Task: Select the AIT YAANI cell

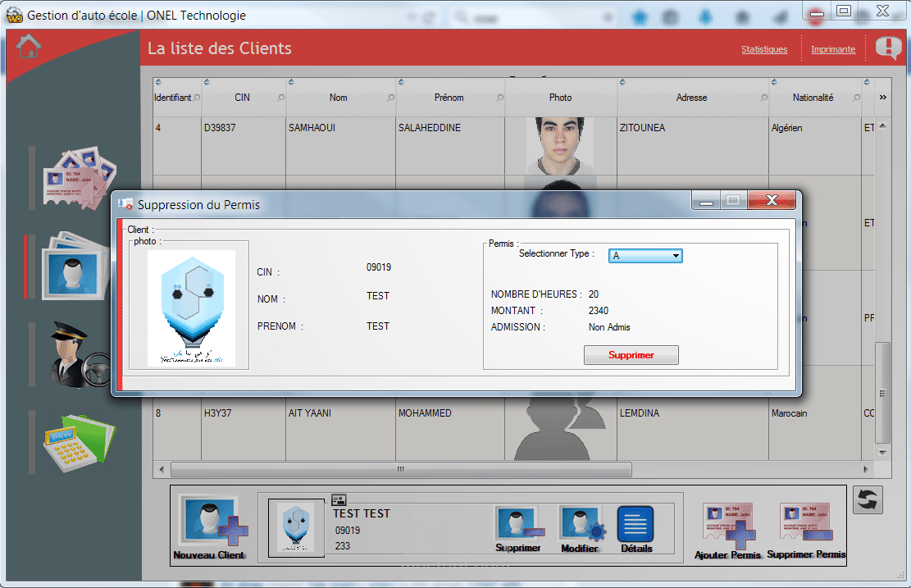Action: 340,430
